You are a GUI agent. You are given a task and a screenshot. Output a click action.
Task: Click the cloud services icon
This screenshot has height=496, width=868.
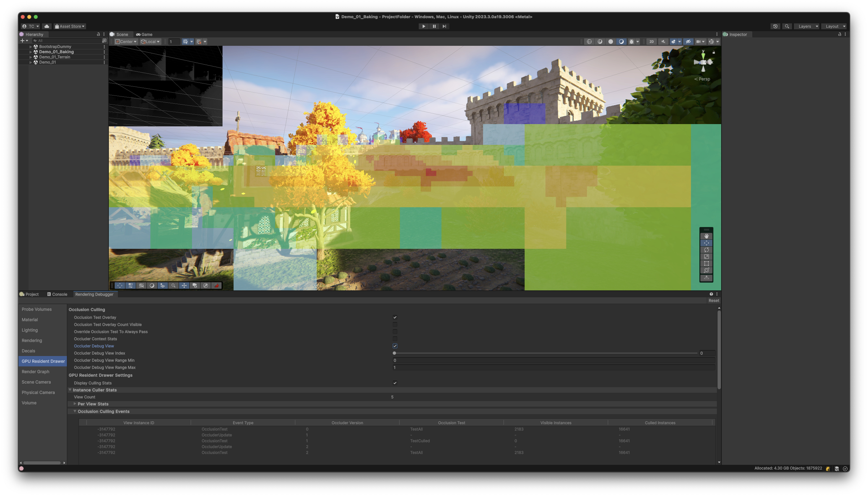pyautogui.click(x=47, y=26)
